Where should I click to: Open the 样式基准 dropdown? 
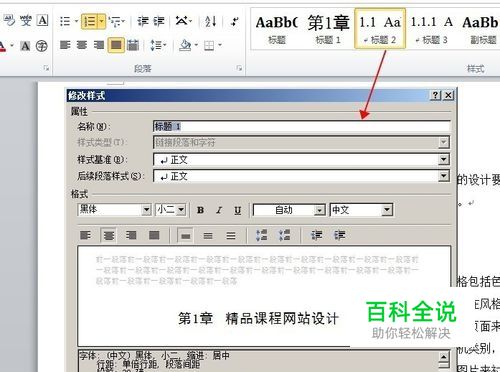tap(443, 159)
